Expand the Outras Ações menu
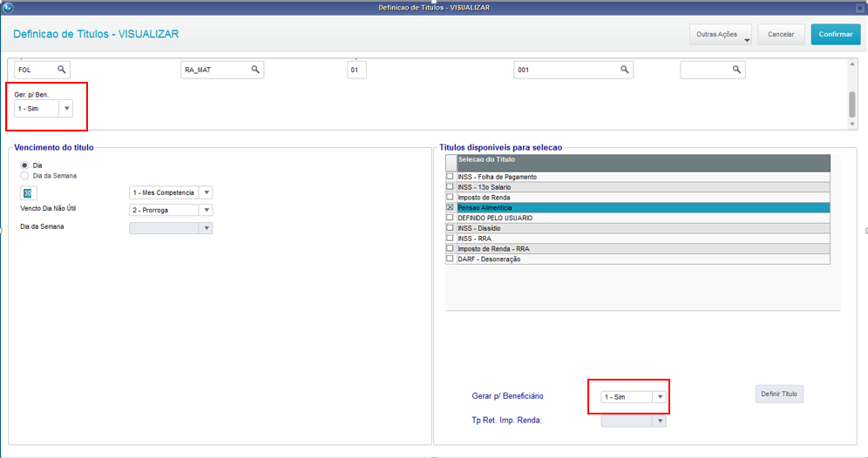 (x=720, y=34)
